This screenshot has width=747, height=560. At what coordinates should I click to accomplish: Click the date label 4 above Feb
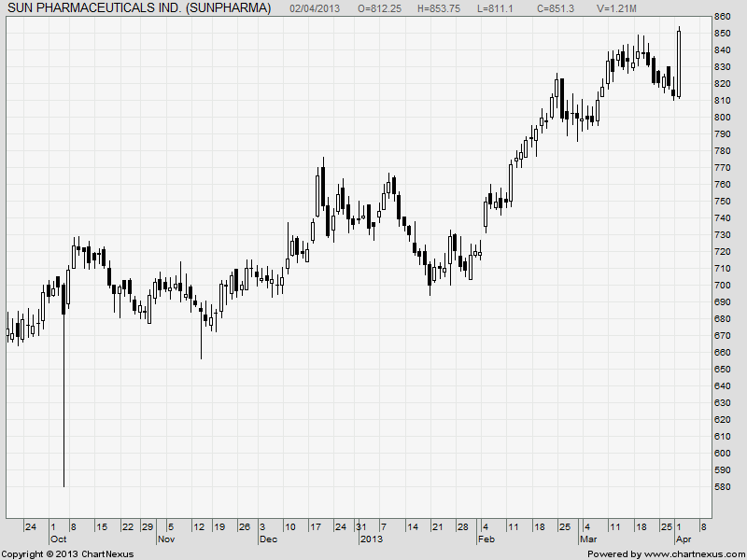pyautogui.click(x=486, y=527)
